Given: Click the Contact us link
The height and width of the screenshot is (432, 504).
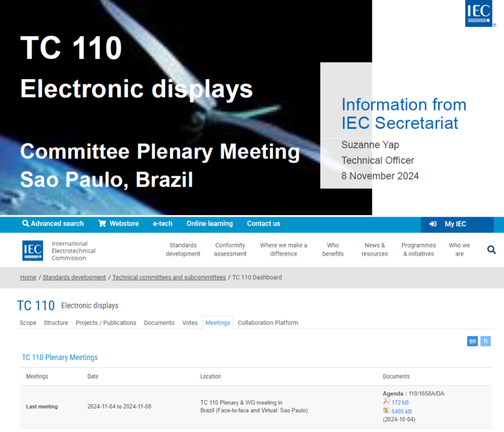Looking at the screenshot, I should pyautogui.click(x=263, y=224).
